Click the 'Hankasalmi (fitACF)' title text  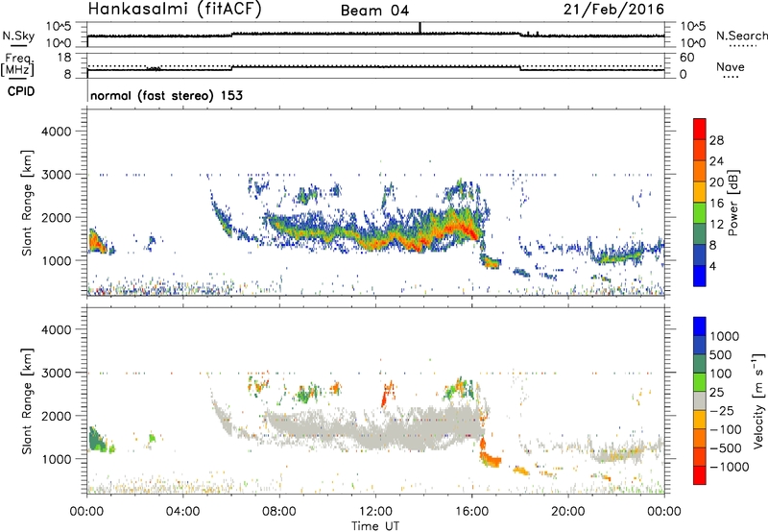pyautogui.click(x=175, y=9)
